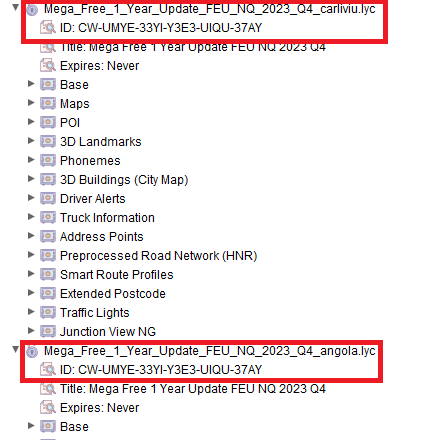Expand the Base node under the angola license
The height and width of the screenshot is (440, 436).
tap(31, 426)
